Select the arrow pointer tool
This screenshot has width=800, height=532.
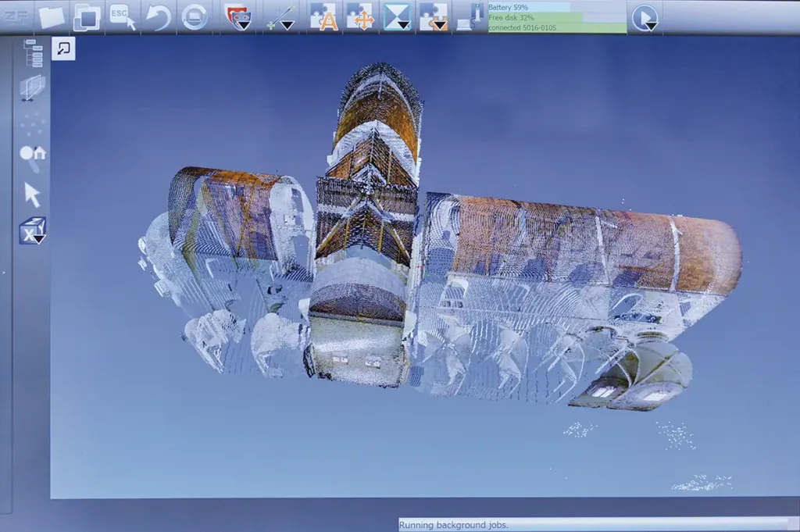click(32, 195)
